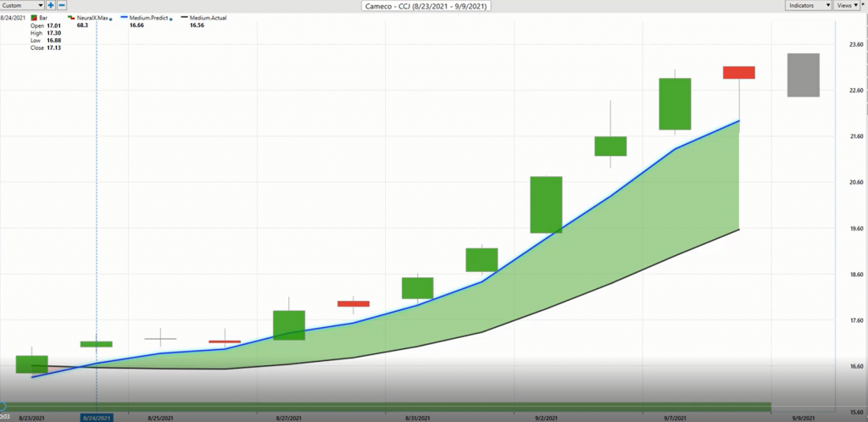The image size is (868, 422).
Task: Click the 21.60 price axis label
Action: tap(854, 136)
